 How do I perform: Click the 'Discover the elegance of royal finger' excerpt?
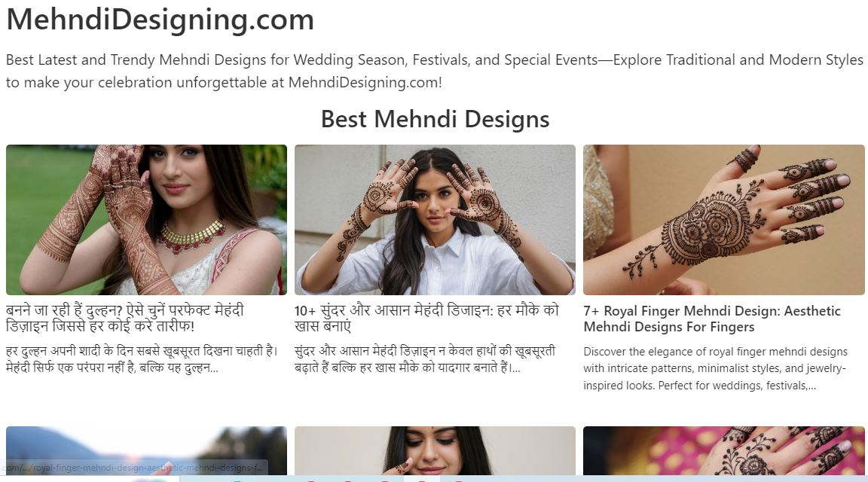tap(715, 368)
